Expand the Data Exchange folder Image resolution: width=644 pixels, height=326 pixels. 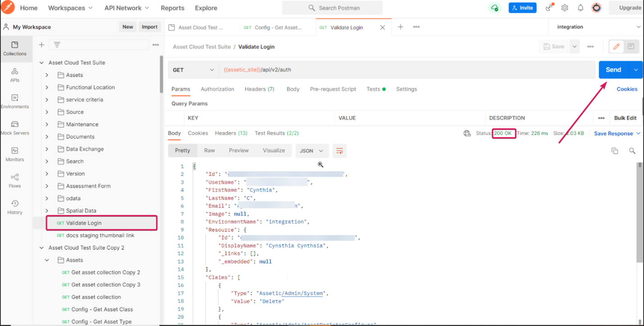(47, 149)
